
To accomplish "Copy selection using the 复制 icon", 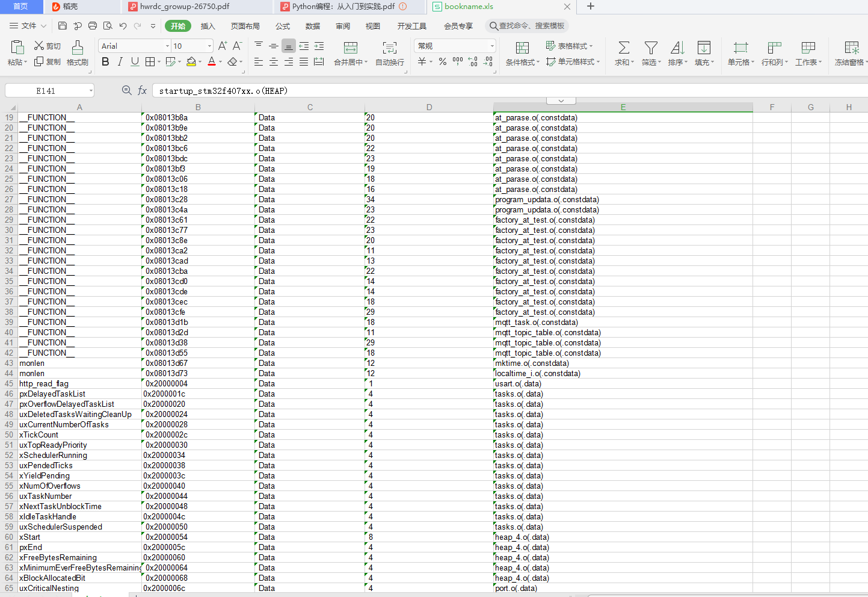I will pyautogui.click(x=39, y=61).
